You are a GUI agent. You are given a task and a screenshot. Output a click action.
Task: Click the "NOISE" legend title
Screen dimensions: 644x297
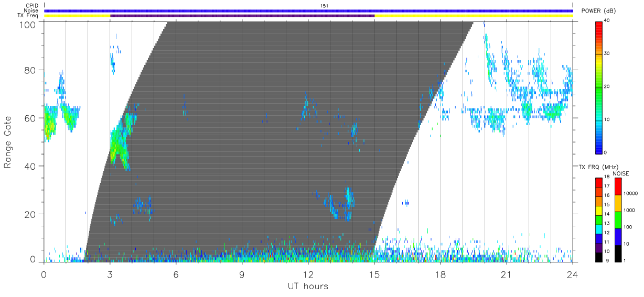tap(620, 173)
